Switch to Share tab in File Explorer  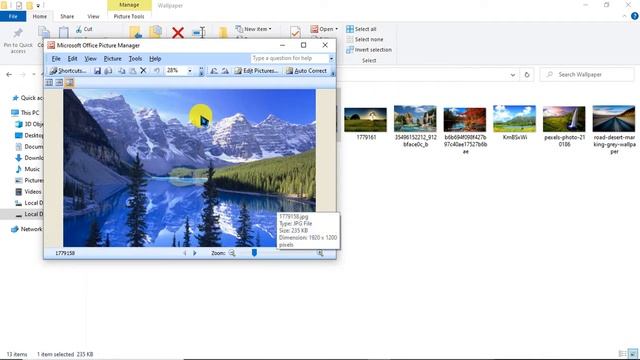(67, 16)
